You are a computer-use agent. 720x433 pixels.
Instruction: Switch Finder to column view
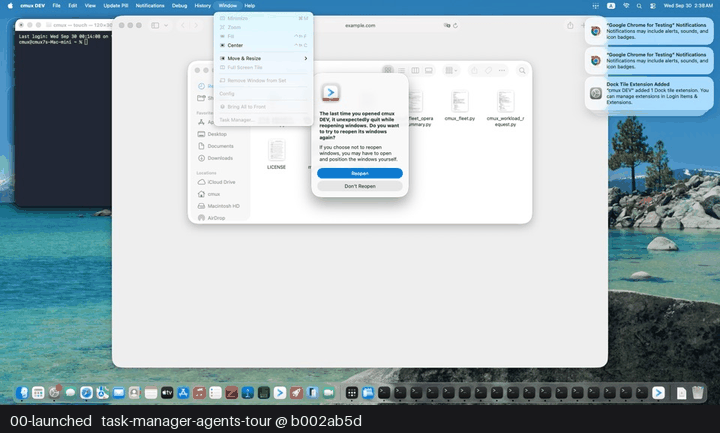tap(415, 70)
